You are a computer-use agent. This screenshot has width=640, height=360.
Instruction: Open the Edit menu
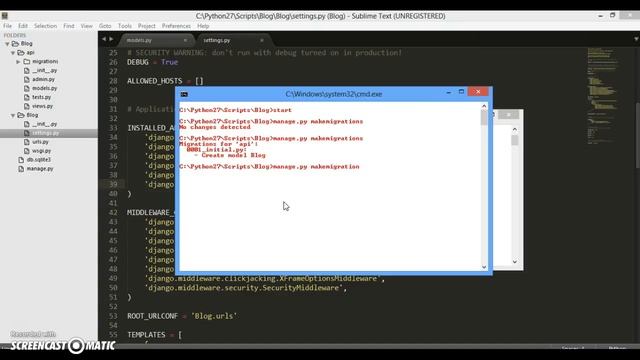click(23, 26)
